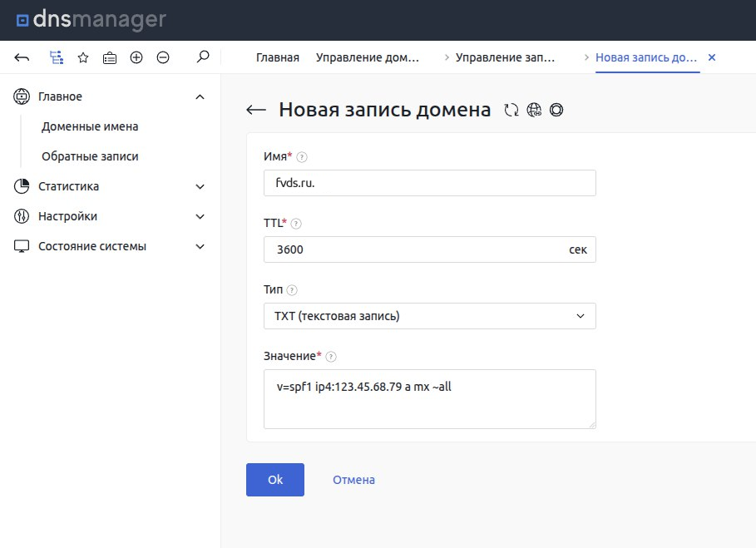Click the help ring icon beside the title
756x548 pixels.
point(556,110)
